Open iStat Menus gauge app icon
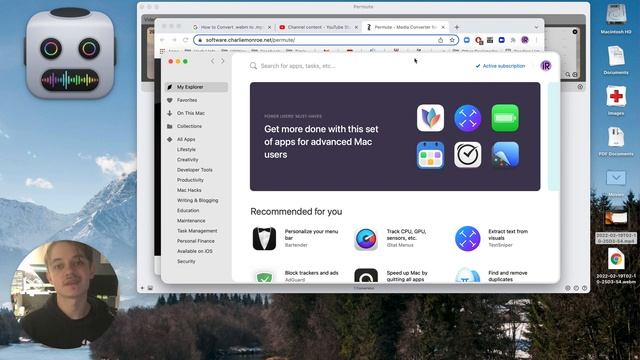The image size is (640, 360). point(366,238)
